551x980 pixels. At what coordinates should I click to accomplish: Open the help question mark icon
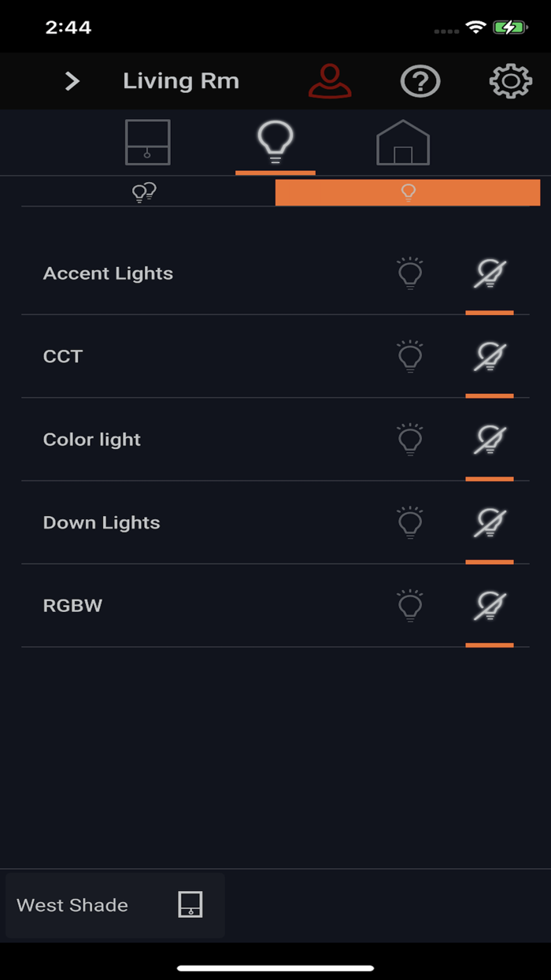point(420,80)
